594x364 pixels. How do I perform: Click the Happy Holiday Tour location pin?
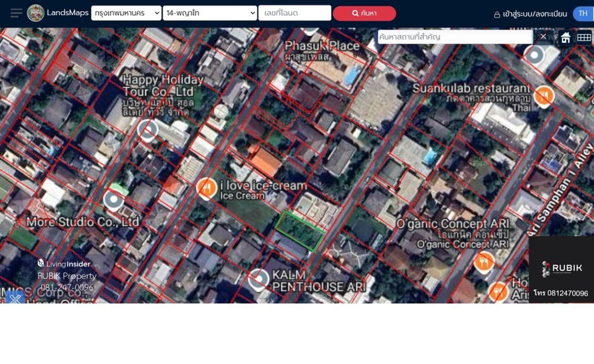click(147, 131)
